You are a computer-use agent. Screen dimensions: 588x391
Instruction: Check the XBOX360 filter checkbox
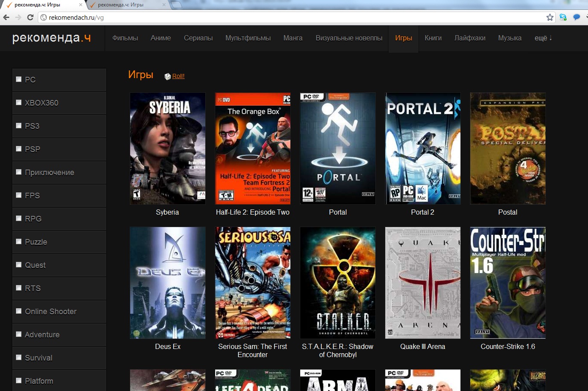coord(18,102)
